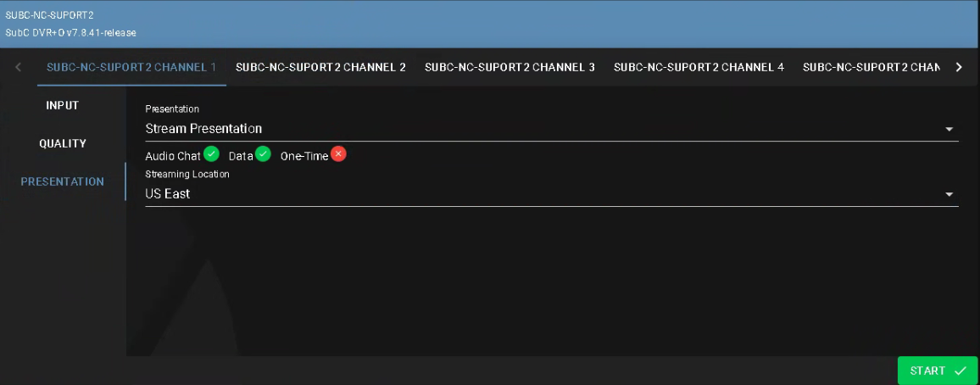Open the US East location selector
This screenshot has height=385, width=980.
pyautogui.click(x=551, y=194)
